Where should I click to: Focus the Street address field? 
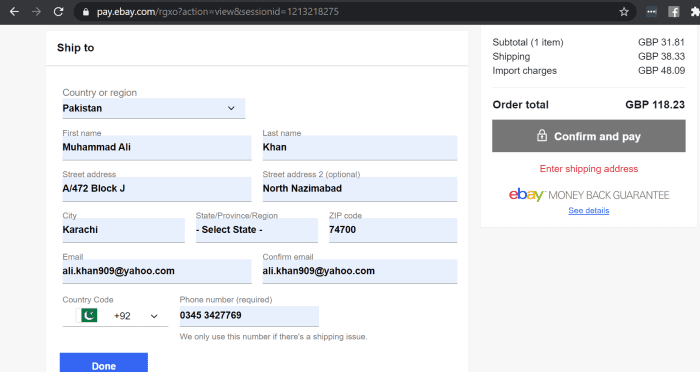click(x=157, y=188)
